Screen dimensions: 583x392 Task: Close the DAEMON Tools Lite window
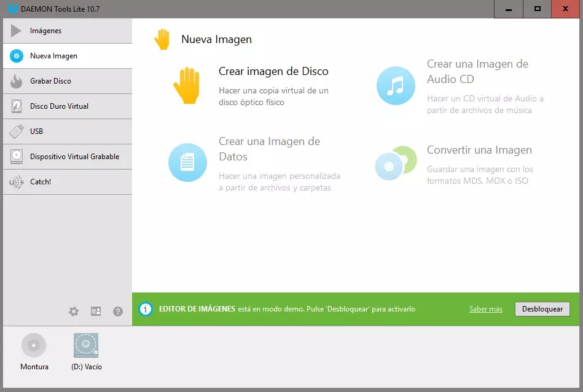(566, 9)
